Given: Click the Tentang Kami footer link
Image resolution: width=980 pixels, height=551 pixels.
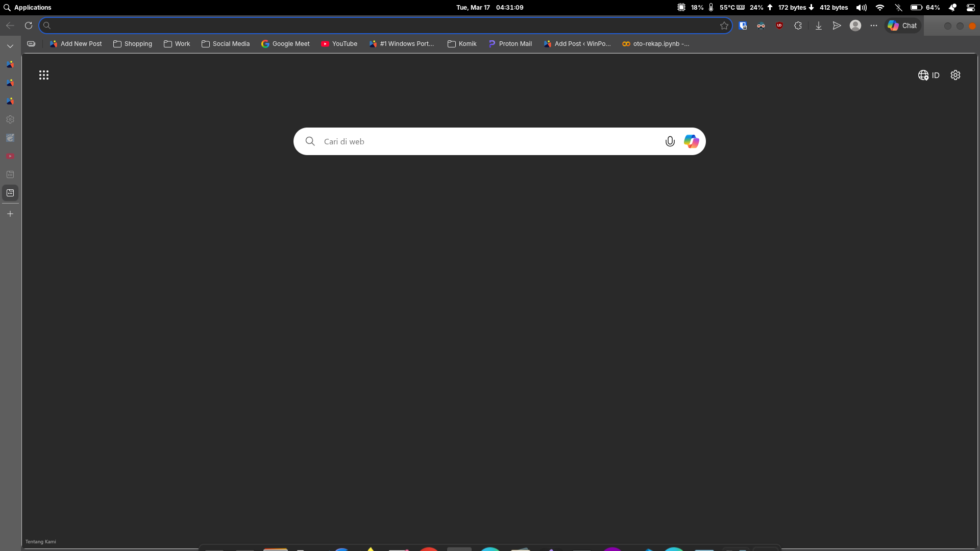Looking at the screenshot, I should click(x=41, y=542).
